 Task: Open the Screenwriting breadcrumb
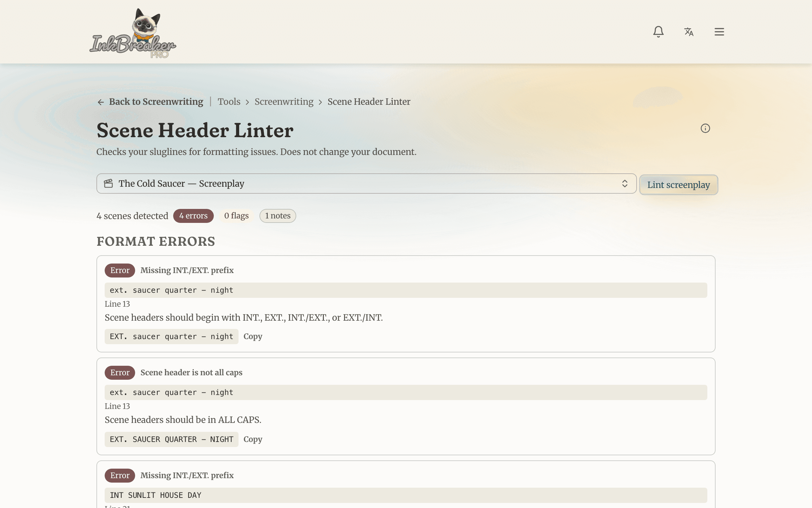point(284,102)
